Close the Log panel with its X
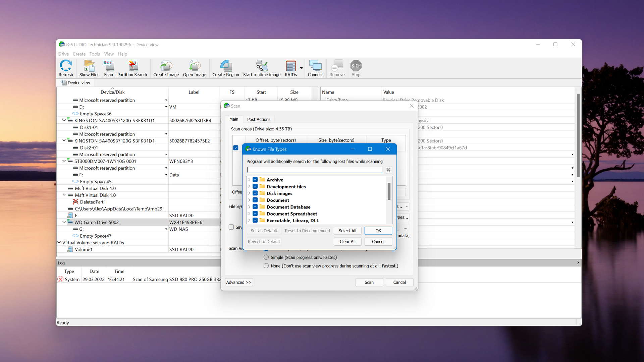The height and width of the screenshot is (362, 644). click(578, 263)
